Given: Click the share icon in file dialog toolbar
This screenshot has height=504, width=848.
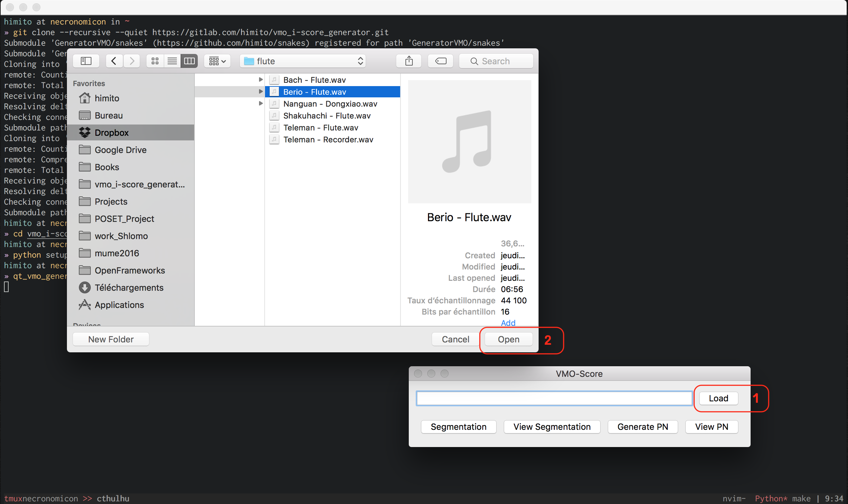Looking at the screenshot, I should coord(409,60).
